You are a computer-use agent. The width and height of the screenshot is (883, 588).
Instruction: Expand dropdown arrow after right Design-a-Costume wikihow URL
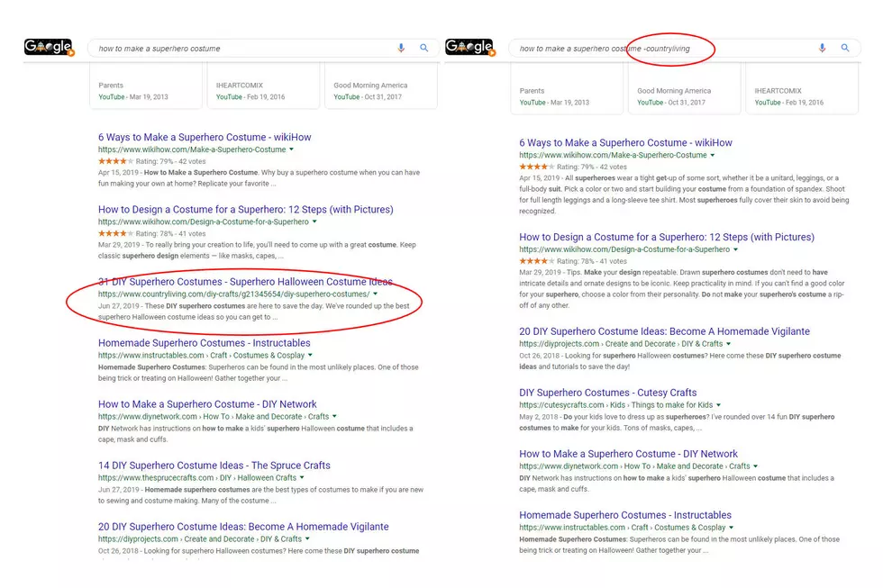click(x=735, y=249)
